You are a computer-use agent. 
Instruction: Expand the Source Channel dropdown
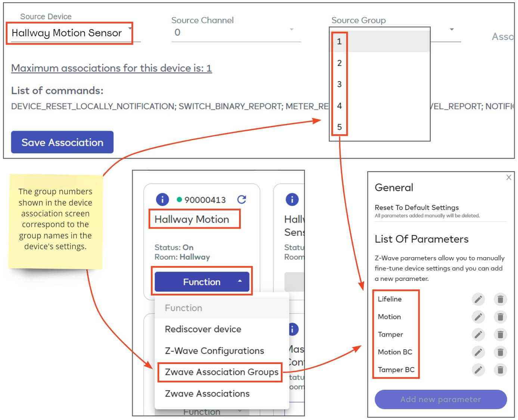236,33
